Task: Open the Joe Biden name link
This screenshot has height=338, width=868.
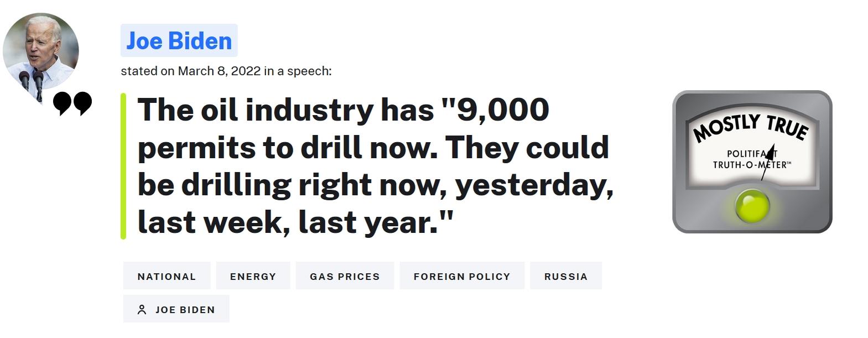Action: (x=179, y=40)
